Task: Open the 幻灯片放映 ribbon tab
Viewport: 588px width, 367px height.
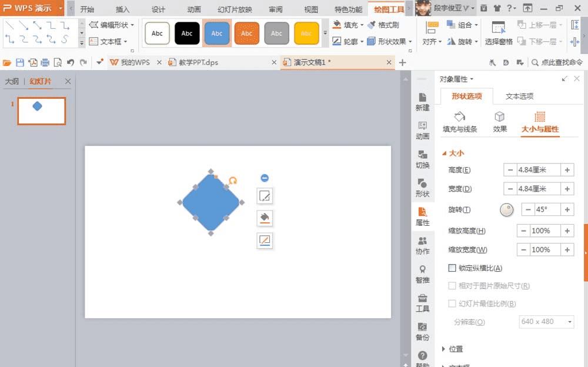Action: (x=235, y=9)
